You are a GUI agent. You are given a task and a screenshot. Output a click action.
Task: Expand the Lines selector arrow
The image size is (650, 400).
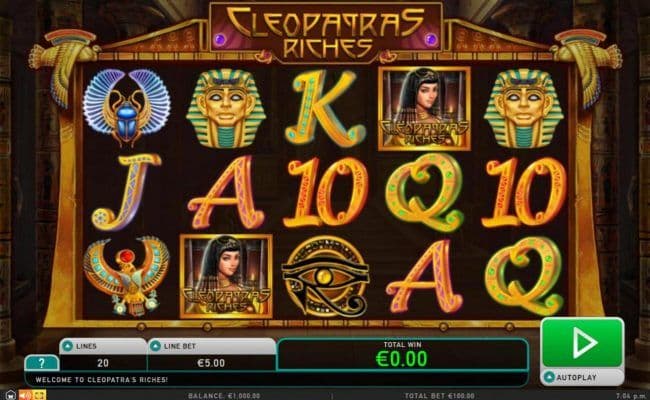(x=68, y=346)
